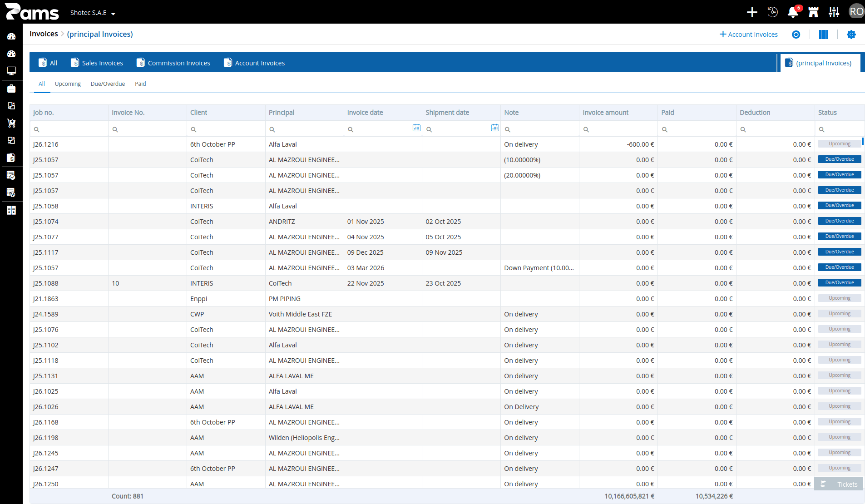Select the Voith Middle East FZE cell

[305, 314]
